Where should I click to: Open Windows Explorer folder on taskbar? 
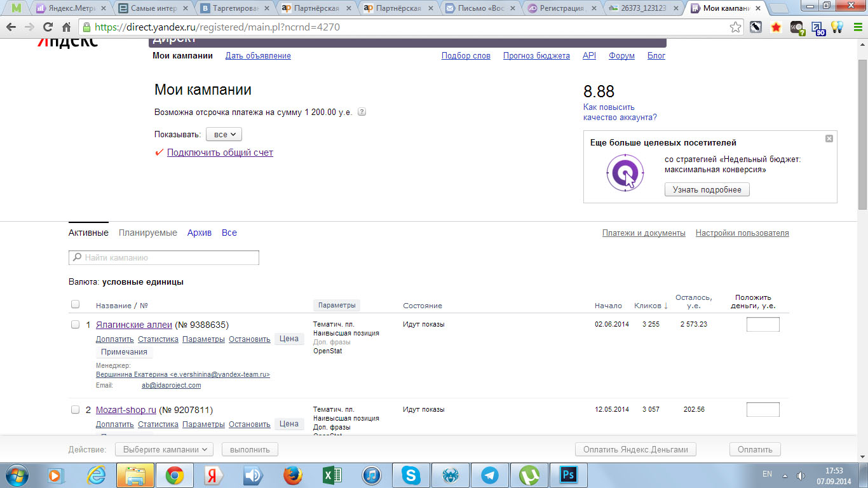135,475
